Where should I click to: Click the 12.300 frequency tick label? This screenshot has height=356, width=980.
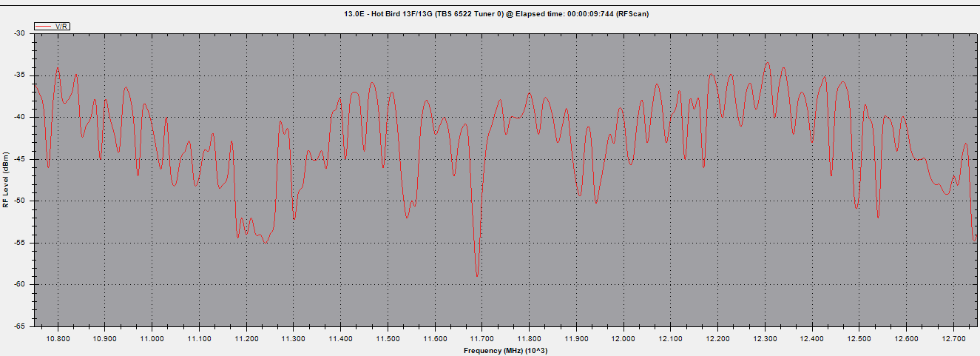[x=765, y=337]
